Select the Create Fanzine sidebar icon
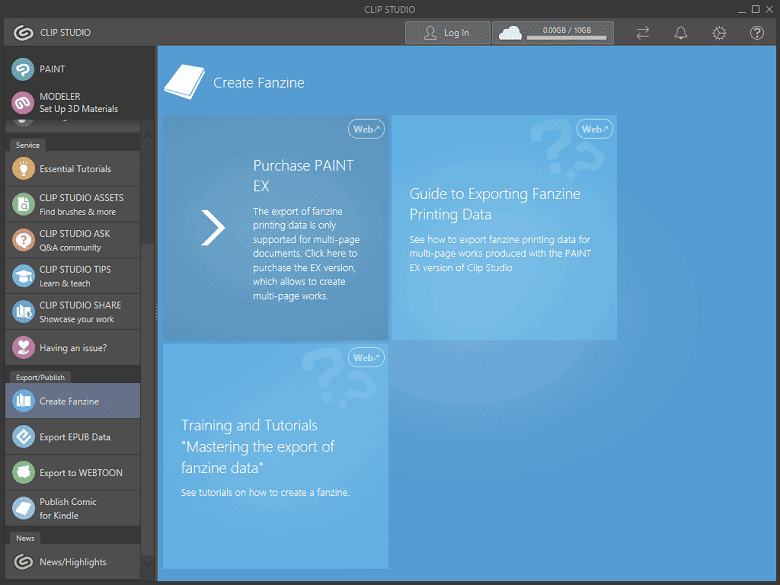The height and width of the screenshot is (585, 780). [23, 400]
